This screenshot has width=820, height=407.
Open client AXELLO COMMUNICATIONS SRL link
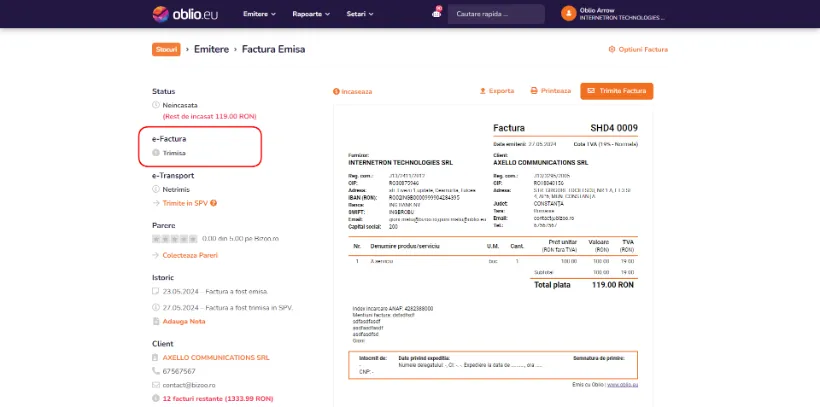(216, 358)
